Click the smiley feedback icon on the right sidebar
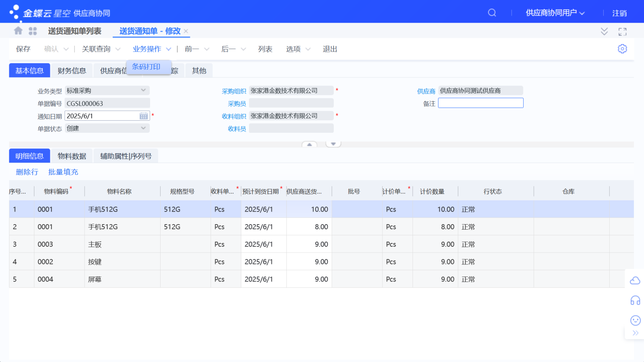The width and height of the screenshot is (644, 362). tap(634, 320)
